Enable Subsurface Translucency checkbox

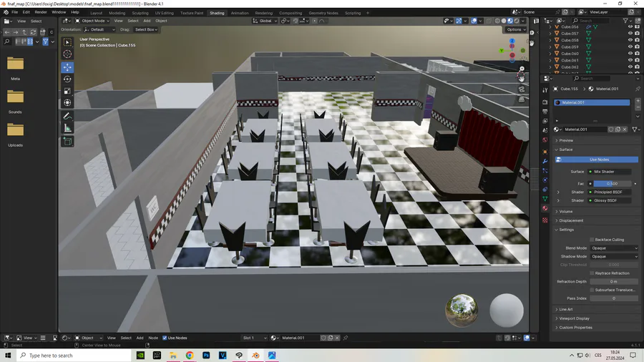click(592, 290)
